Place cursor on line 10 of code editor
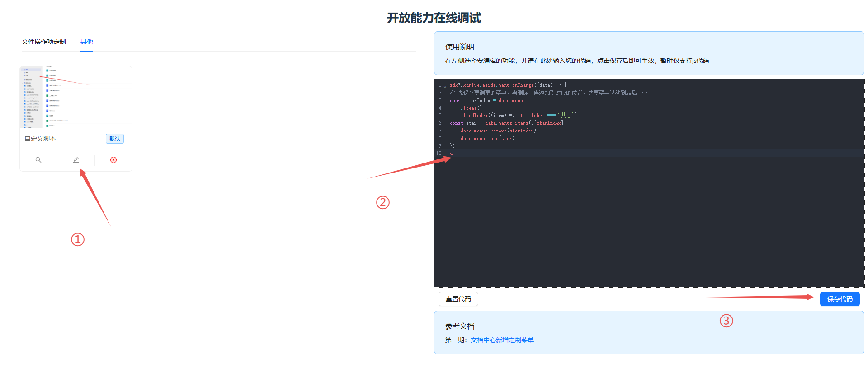868x387 pixels. point(542,154)
